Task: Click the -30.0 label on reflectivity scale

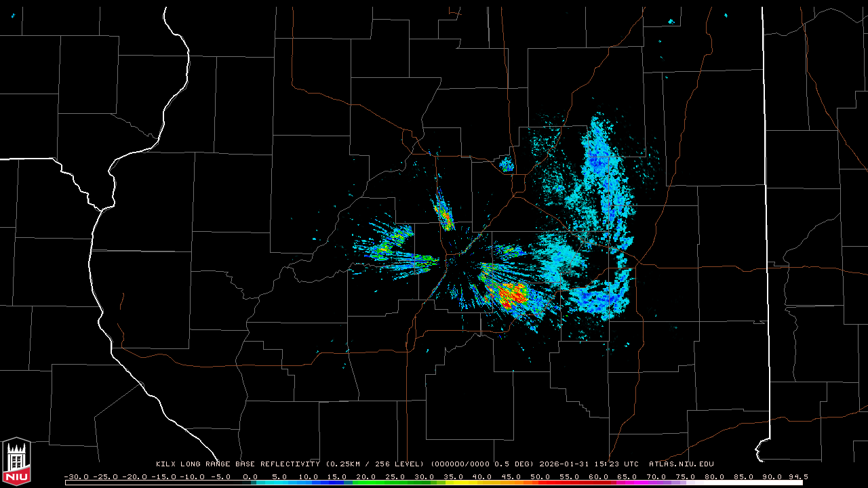Action: click(76, 476)
